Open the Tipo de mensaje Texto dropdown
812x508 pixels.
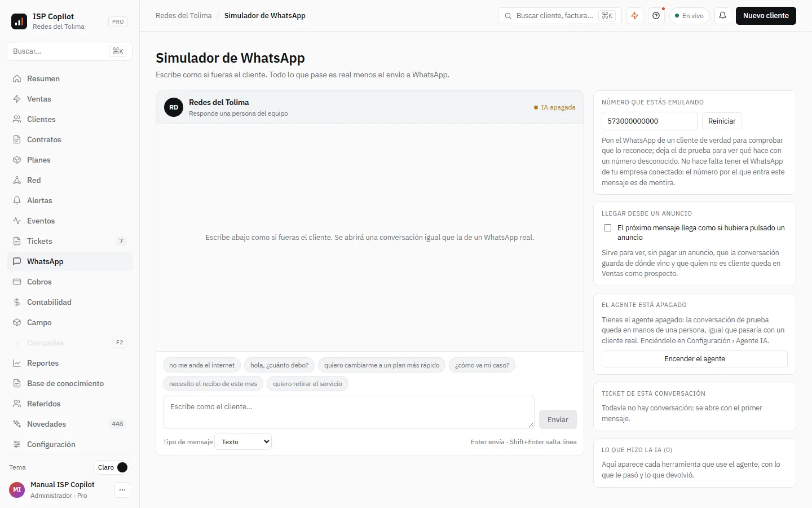click(243, 442)
